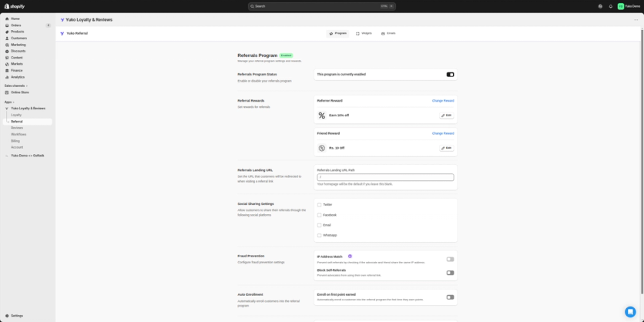
Task: Switch to the Emails tab
Action: tap(388, 33)
